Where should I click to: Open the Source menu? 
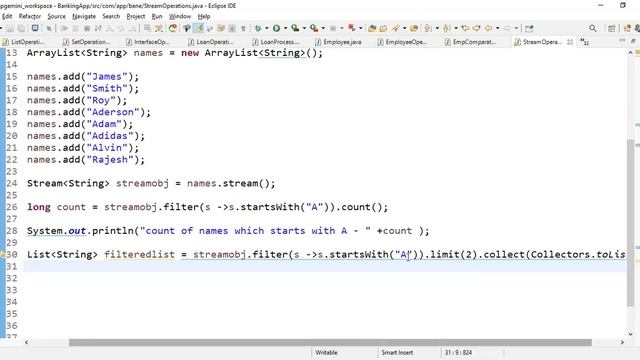[x=56, y=16]
